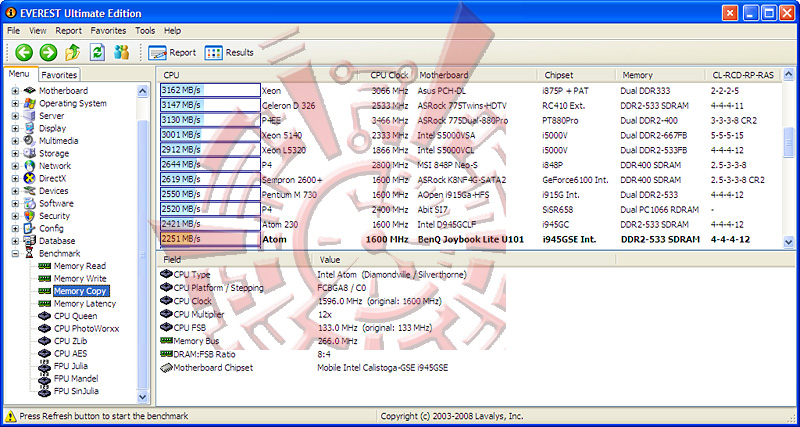Screen dimensions: 800x427
Task: Click the green Back arrow icon
Action: click(x=23, y=52)
